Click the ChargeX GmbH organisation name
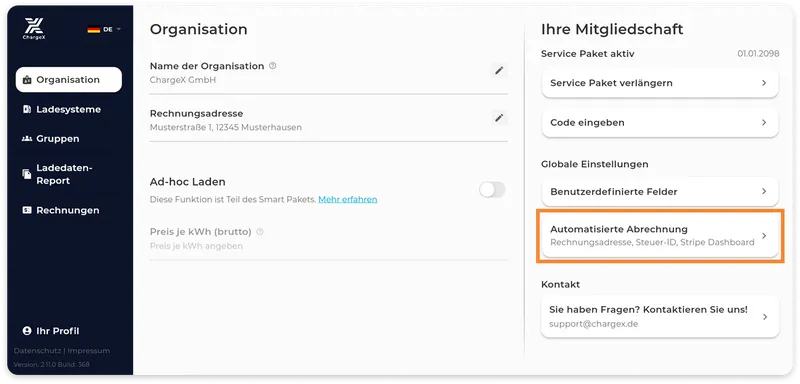 point(183,80)
